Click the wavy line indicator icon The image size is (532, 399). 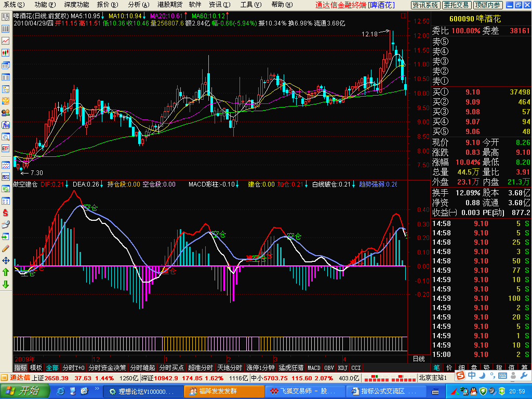pos(5,165)
